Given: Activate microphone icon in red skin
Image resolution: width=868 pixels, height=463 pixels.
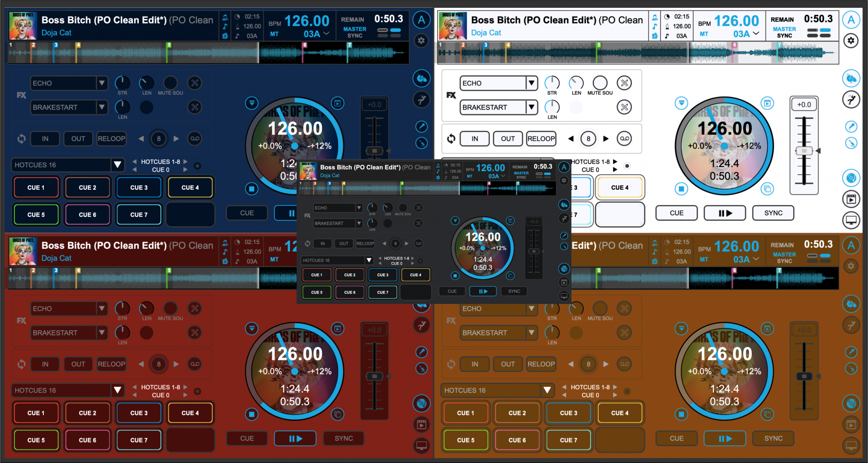Looking at the screenshot, I should click(x=421, y=352).
